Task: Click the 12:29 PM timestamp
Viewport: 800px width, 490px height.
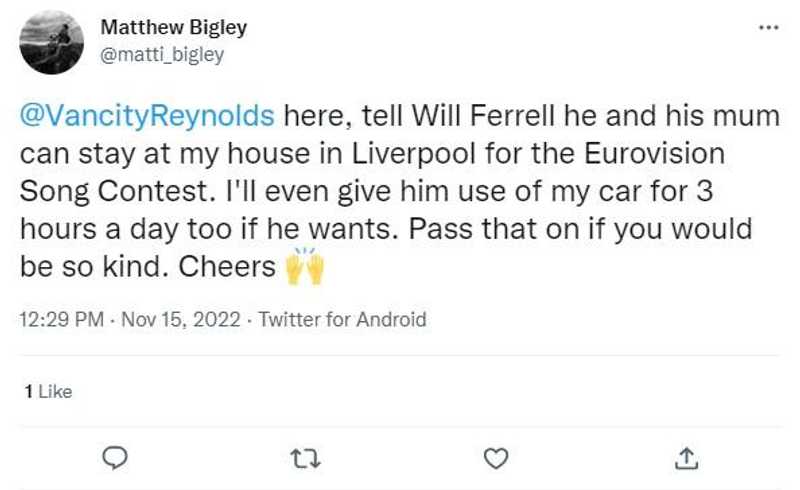Action: point(63,320)
